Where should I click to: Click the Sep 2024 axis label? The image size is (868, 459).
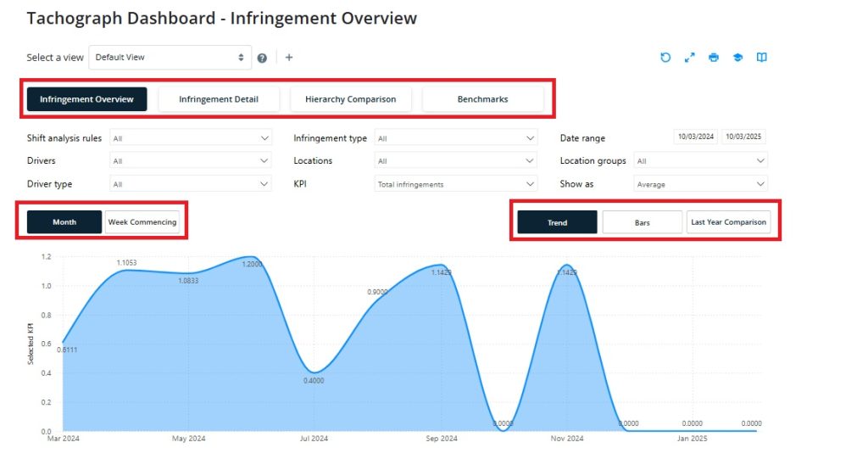click(441, 439)
